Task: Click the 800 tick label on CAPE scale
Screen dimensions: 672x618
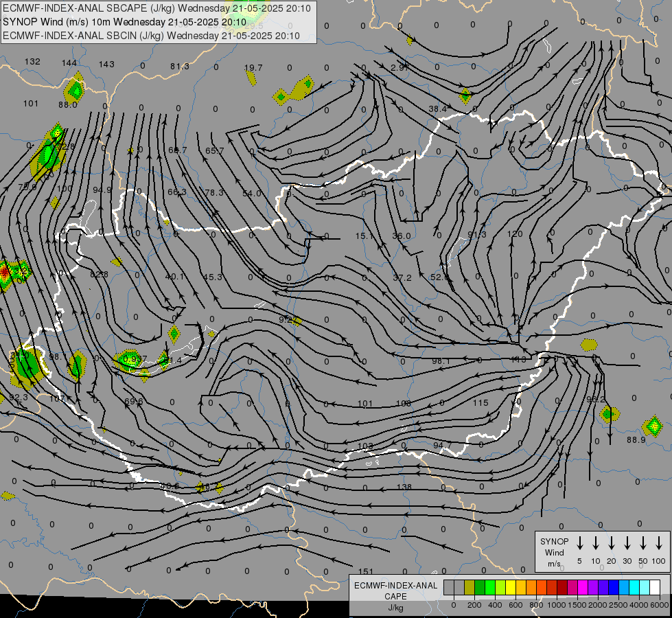Action: tap(536, 605)
